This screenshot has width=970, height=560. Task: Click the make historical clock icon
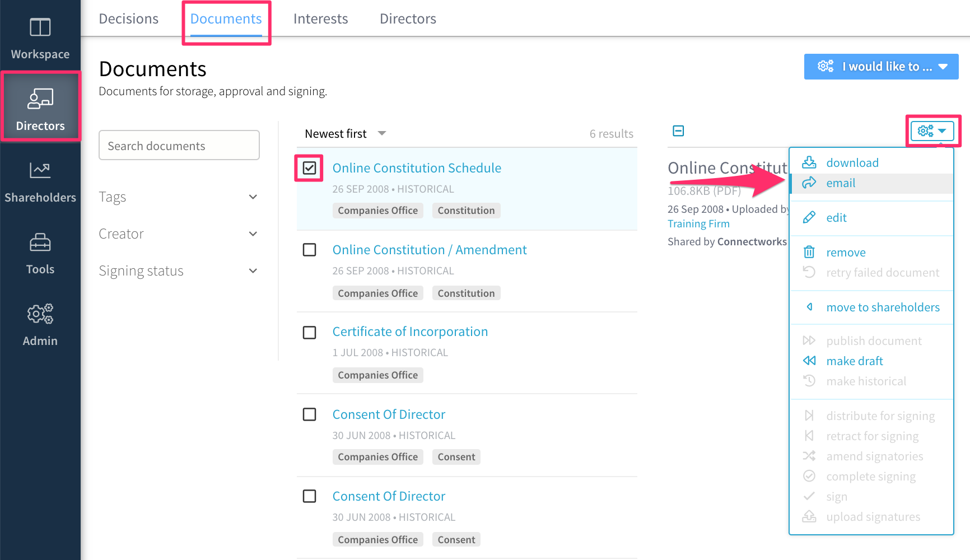tap(809, 381)
